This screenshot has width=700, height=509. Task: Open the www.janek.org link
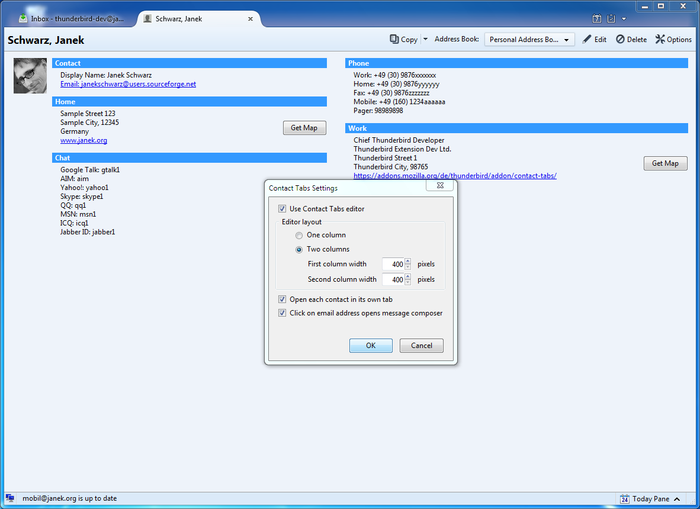pos(83,140)
